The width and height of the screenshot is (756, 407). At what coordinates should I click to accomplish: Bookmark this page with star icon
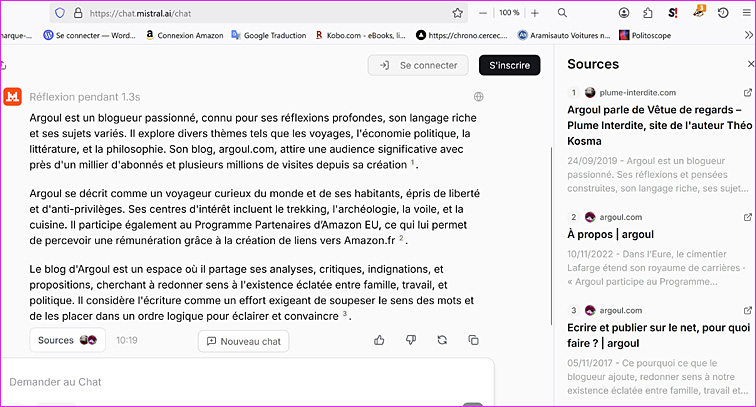coord(458,13)
